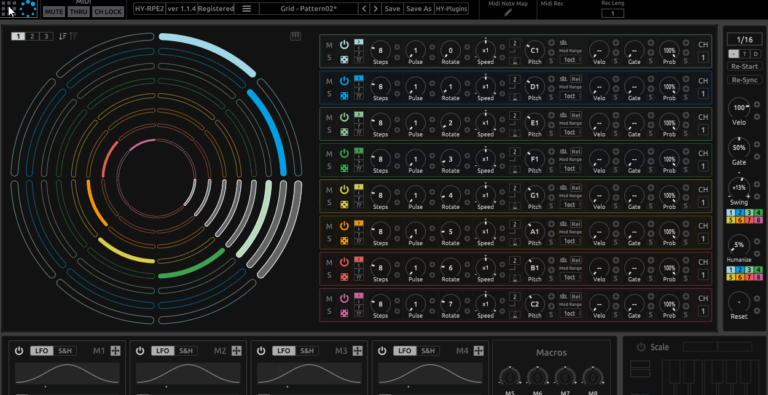
Task: Enable the Scale power switch
Action: (x=641, y=347)
